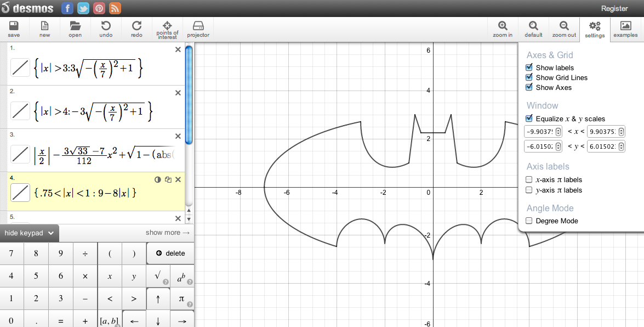This screenshot has width=644, height=327.
Task: Step the x minimum value spinner
Action: pyautogui.click(x=558, y=132)
